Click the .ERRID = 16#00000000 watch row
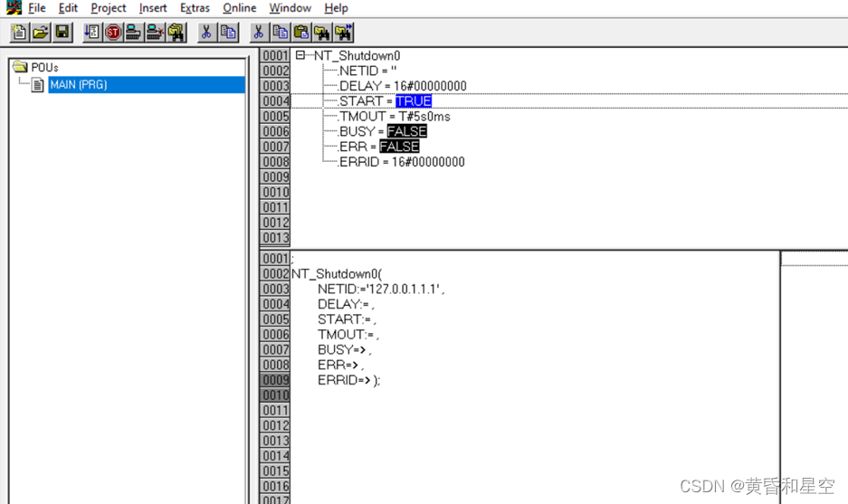The width and height of the screenshot is (848, 504). click(x=401, y=162)
